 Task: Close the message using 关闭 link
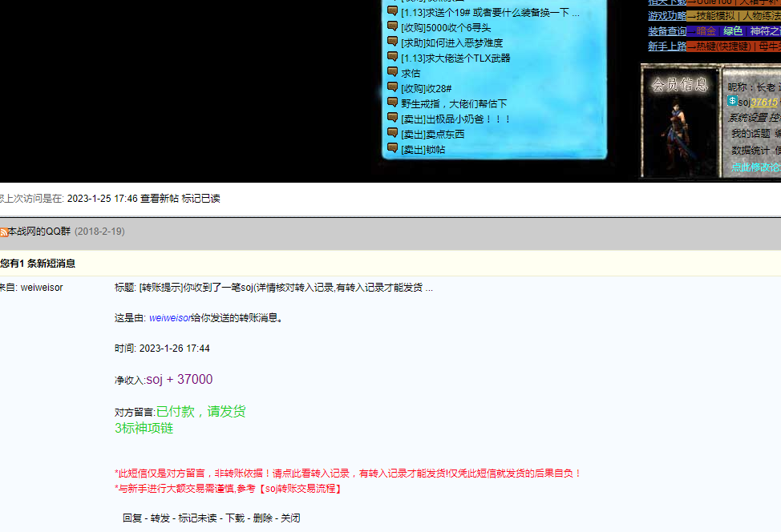point(290,518)
